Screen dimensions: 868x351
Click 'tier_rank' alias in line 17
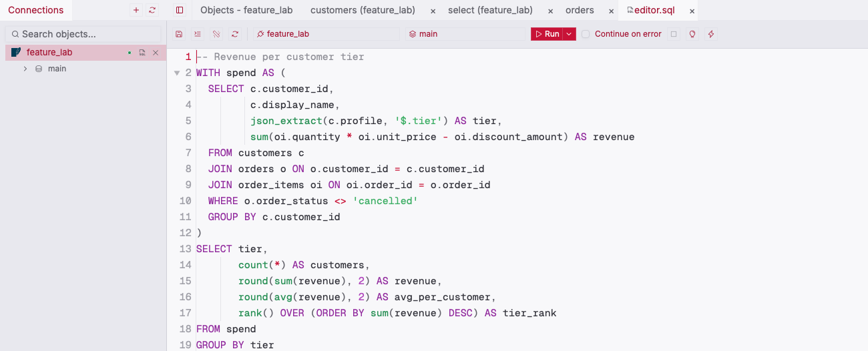pos(529,313)
